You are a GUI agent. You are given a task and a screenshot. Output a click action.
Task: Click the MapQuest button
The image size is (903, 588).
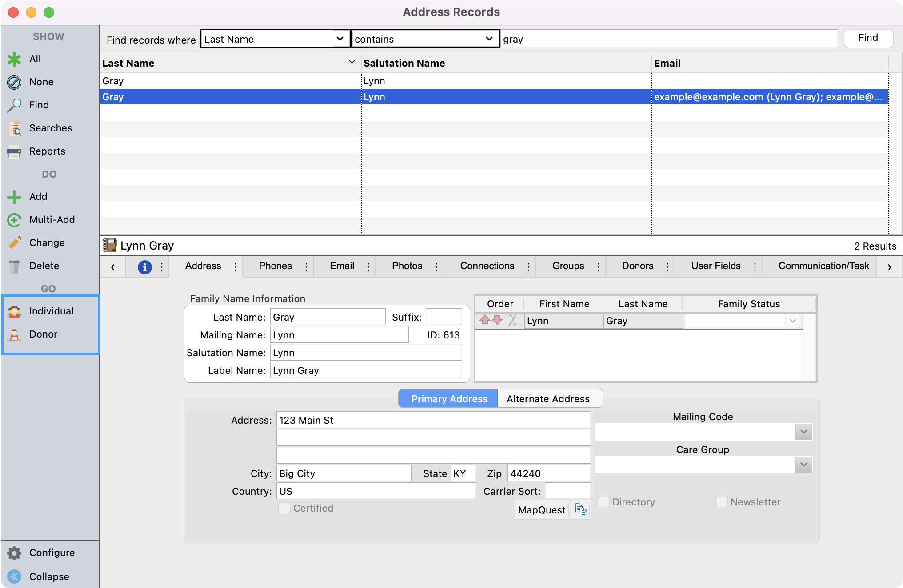542,510
